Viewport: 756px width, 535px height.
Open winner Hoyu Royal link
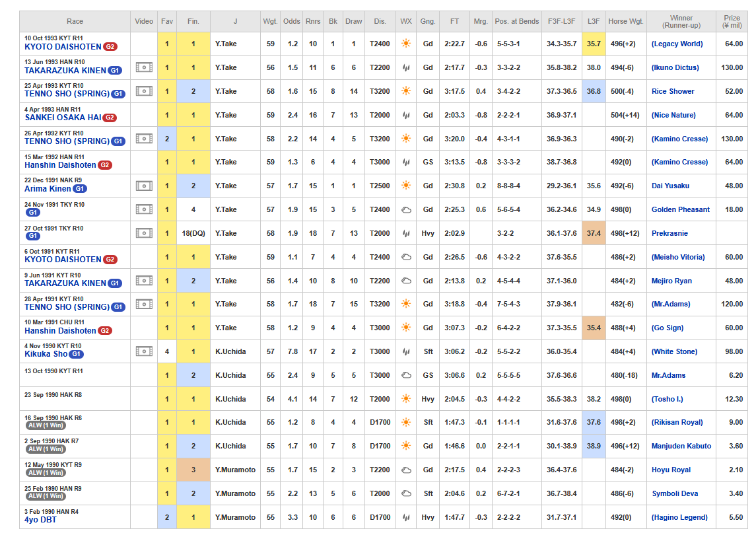671,470
